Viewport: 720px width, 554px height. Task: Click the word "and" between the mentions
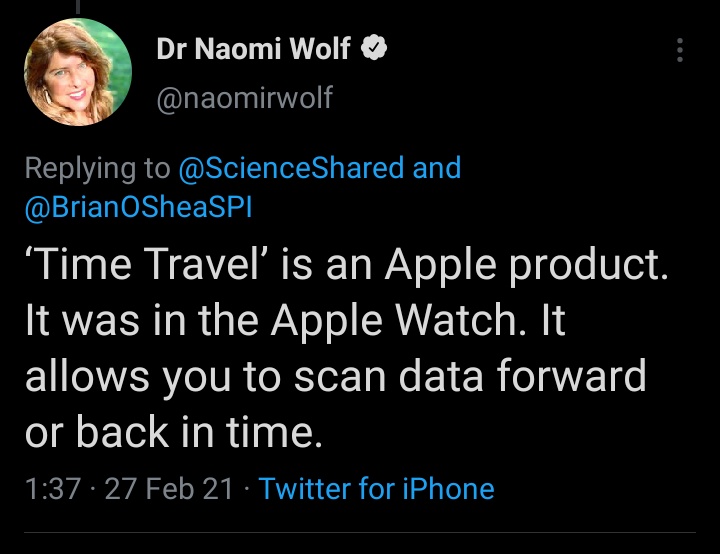click(x=437, y=168)
